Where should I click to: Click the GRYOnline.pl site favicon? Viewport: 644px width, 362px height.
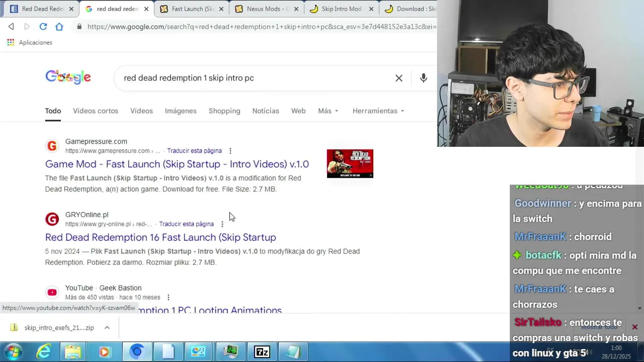coord(52,219)
